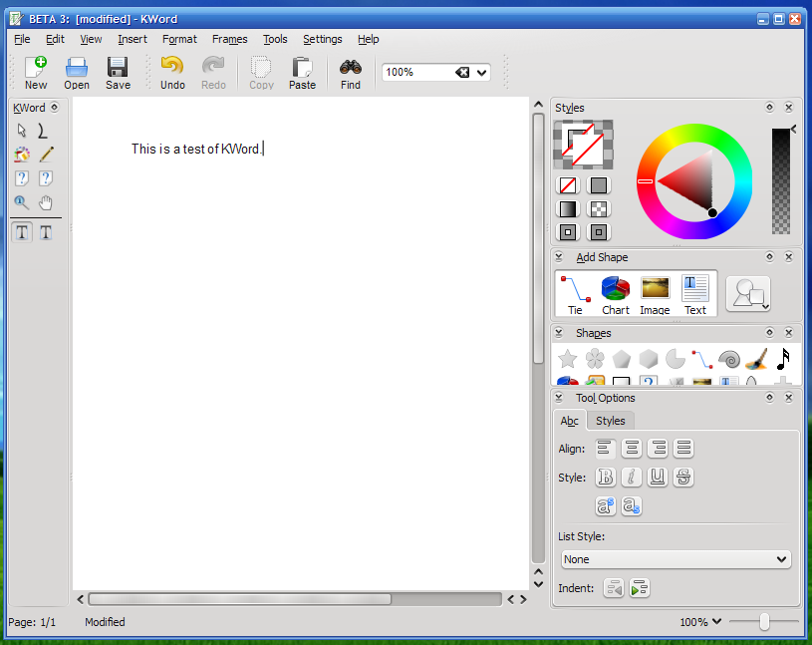Image resolution: width=812 pixels, height=645 pixels.
Task: Open Find with the binoculars icon
Action: pos(351,73)
